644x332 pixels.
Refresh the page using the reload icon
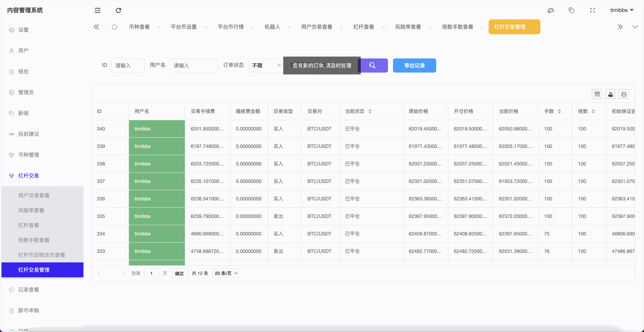118,10
